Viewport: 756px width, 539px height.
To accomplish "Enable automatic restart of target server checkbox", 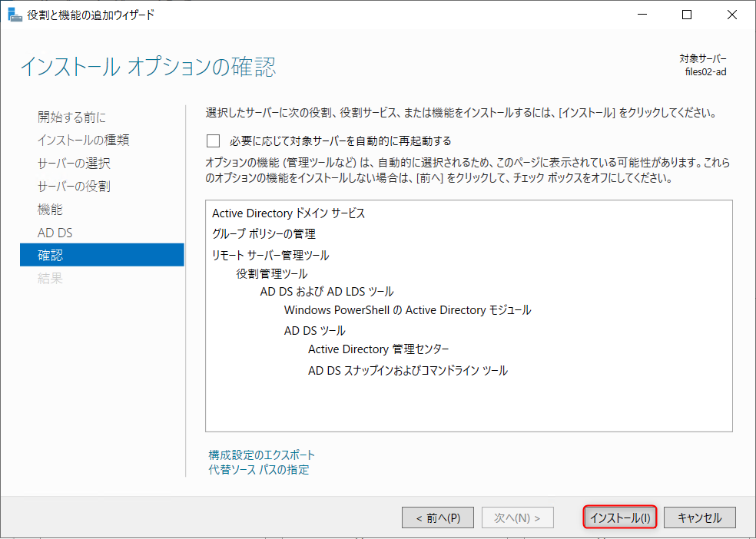I will pos(213,141).
